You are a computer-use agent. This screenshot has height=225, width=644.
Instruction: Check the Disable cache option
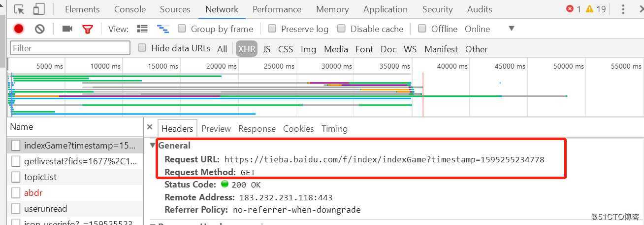[341, 29]
